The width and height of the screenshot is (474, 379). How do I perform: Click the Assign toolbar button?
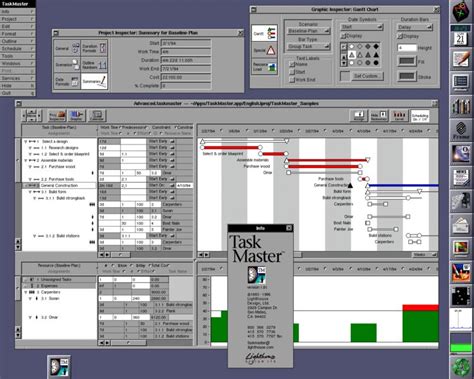tap(359, 116)
